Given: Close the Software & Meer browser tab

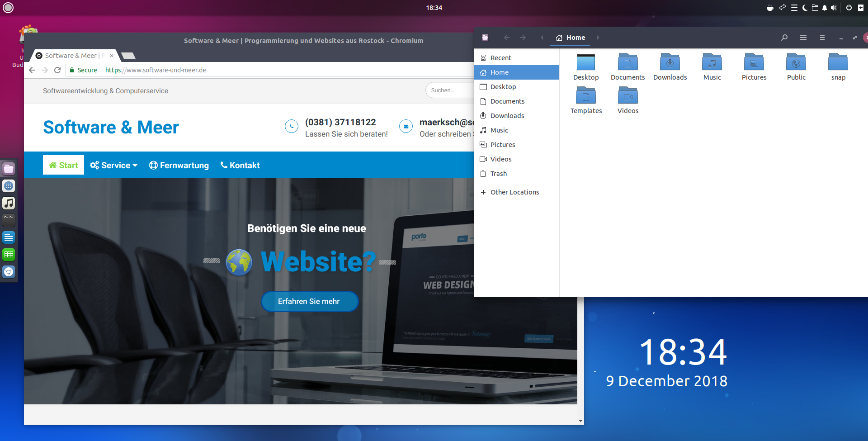Looking at the screenshot, I should tap(112, 56).
